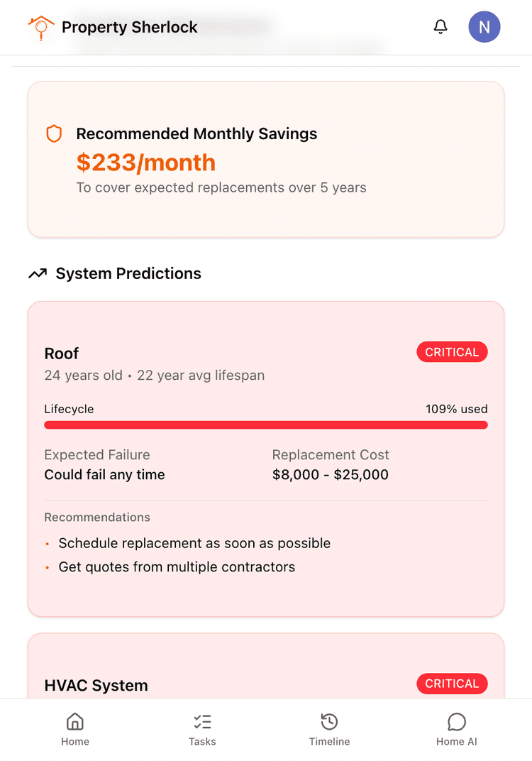The height and width of the screenshot is (761, 532).
Task: Click the trending arrow icon beside System Predictions
Action: [38, 274]
